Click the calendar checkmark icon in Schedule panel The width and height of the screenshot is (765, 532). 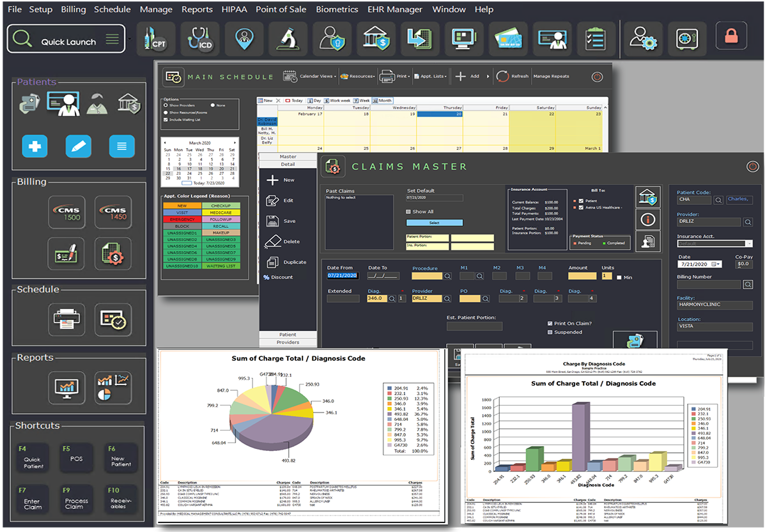(x=113, y=319)
